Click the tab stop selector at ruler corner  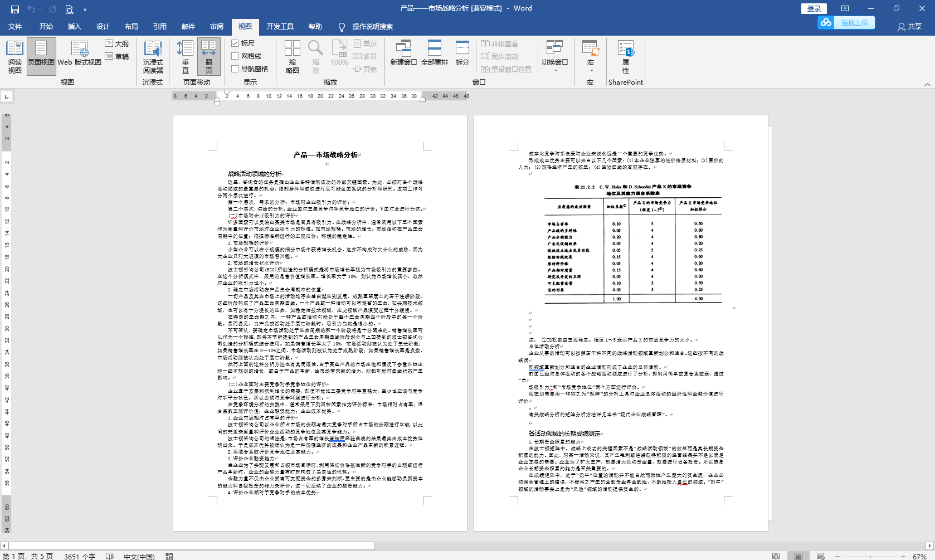point(7,97)
